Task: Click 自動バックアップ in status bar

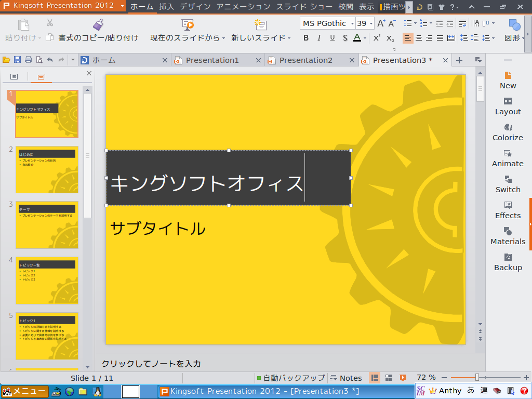Action: [291, 378]
